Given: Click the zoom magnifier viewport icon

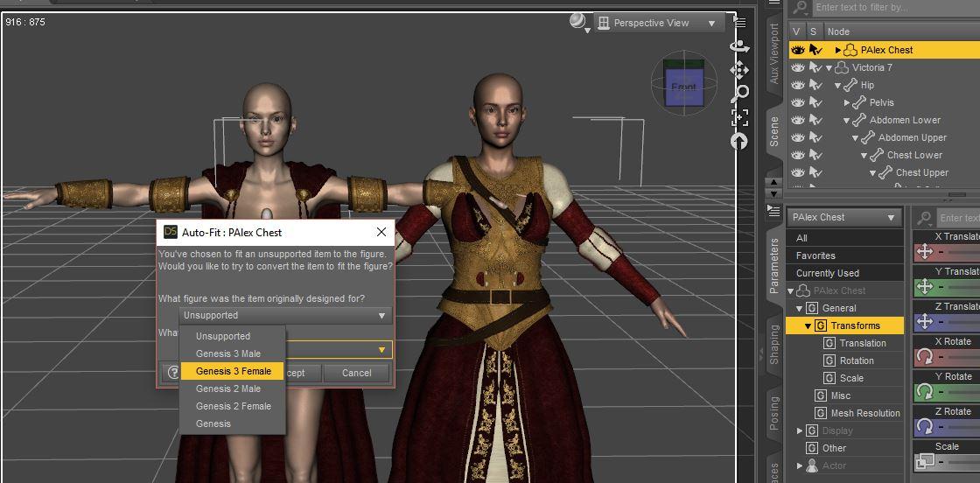Looking at the screenshot, I should tap(740, 94).
